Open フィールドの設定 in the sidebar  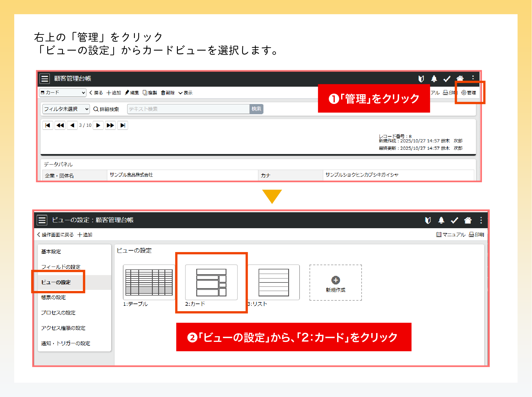(x=61, y=267)
